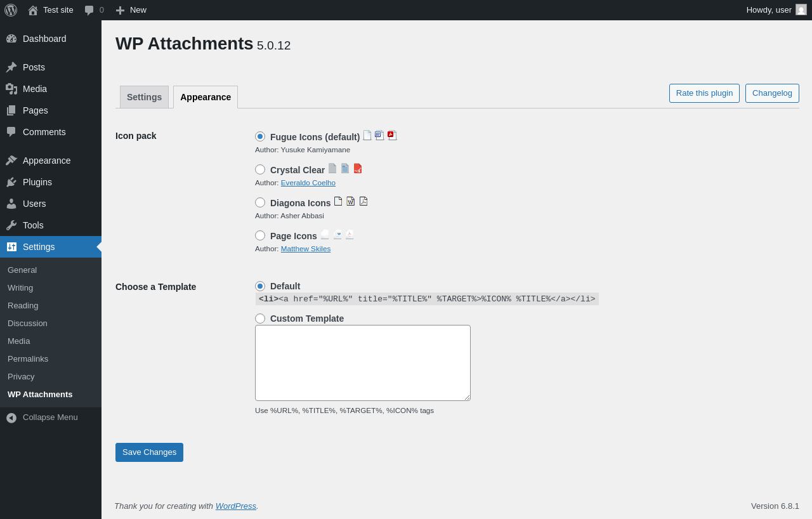Click the Tools wrench icon
Screen dimensions: 812x519
[x=11, y=225]
